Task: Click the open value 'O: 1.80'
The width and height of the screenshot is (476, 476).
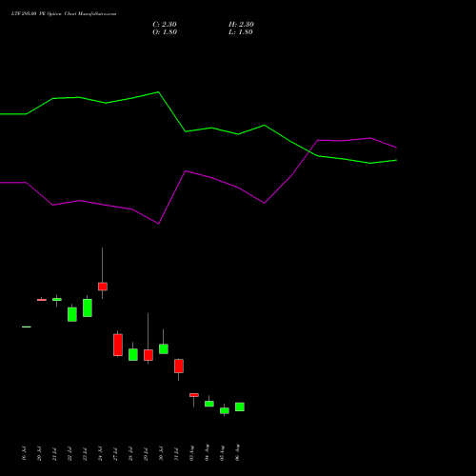Action: coord(165,32)
